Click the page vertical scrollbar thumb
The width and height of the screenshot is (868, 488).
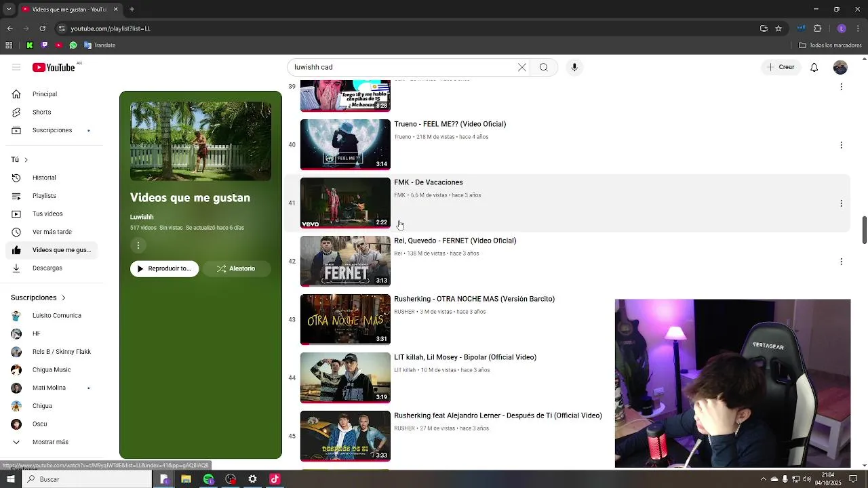coord(864,230)
